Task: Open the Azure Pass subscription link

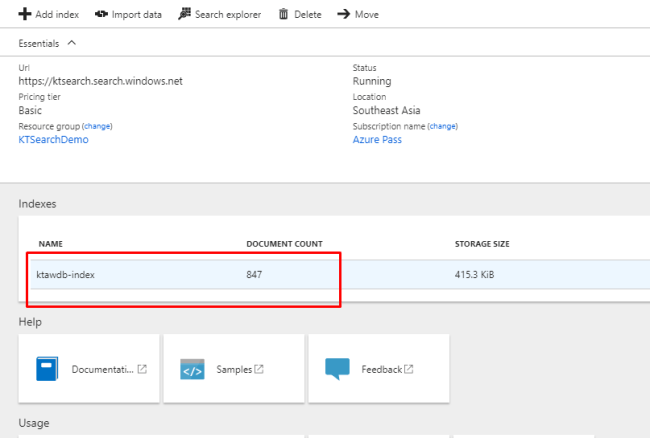Action: pos(376,140)
